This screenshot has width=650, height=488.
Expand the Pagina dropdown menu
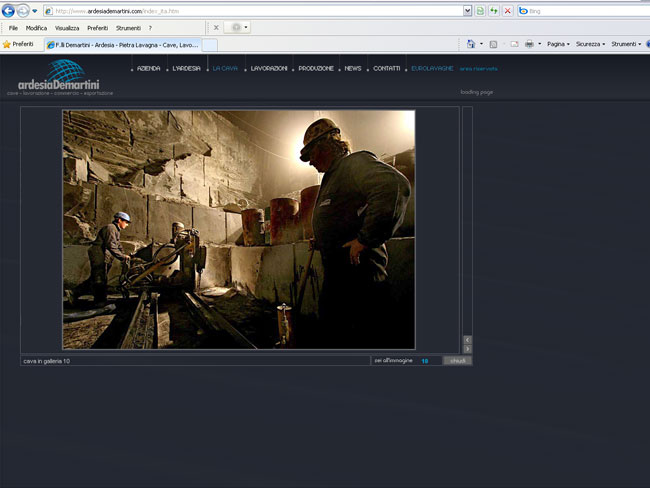pos(558,44)
